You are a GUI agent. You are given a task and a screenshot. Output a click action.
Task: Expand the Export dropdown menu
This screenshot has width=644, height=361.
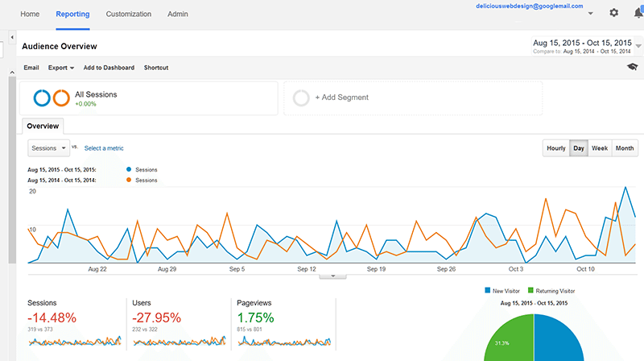tap(61, 68)
